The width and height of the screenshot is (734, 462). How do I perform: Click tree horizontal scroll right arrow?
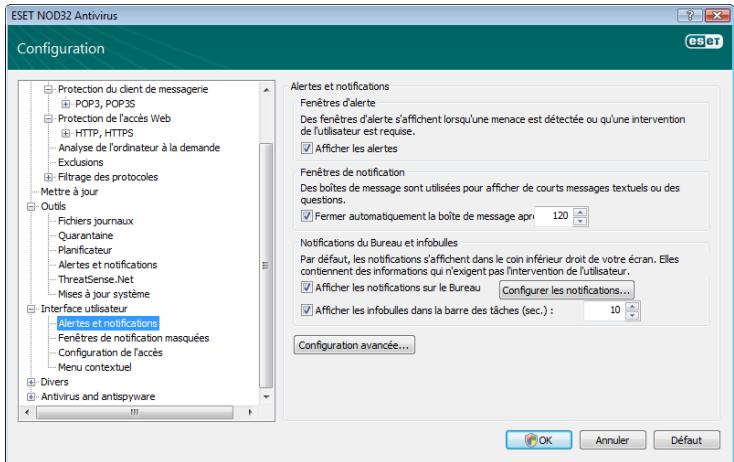click(x=250, y=412)
